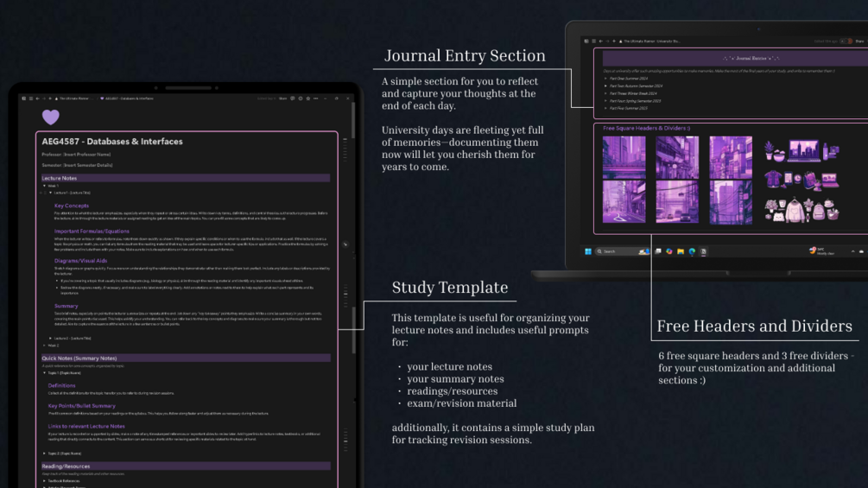This screenshot has width=868, height=488.
Task: Add new page via plus in laptop window
Action: click(613, 41)
